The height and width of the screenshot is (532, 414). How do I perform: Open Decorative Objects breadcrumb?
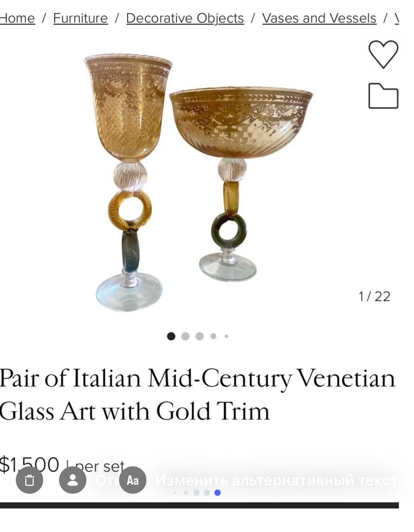coord(185,18)
